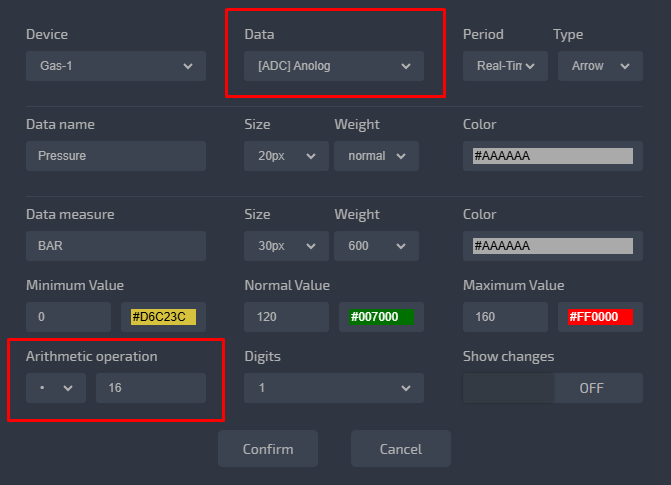The width and height of the screenshot is (671, 485).
Task: Click the Data measure field containing BAR
Action: pos(115,246)
